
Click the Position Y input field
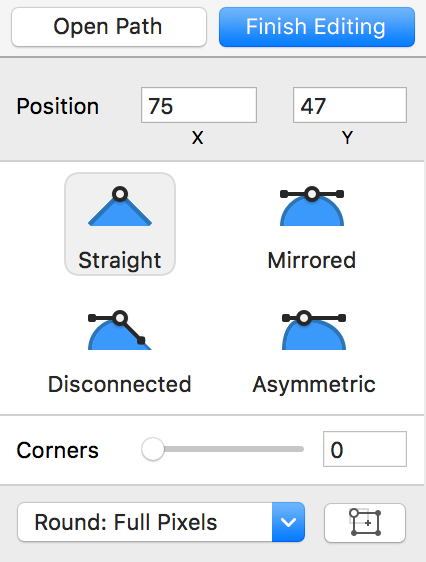pos(350,105)
